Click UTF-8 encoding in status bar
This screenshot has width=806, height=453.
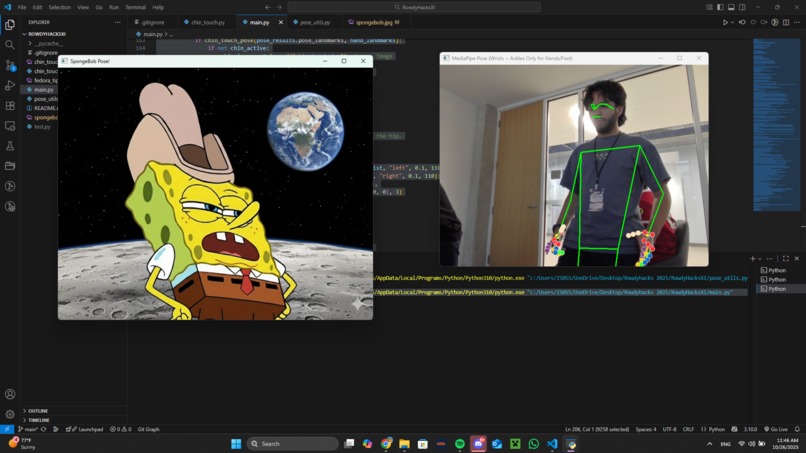pyautogui.click(x=669, y=429)
